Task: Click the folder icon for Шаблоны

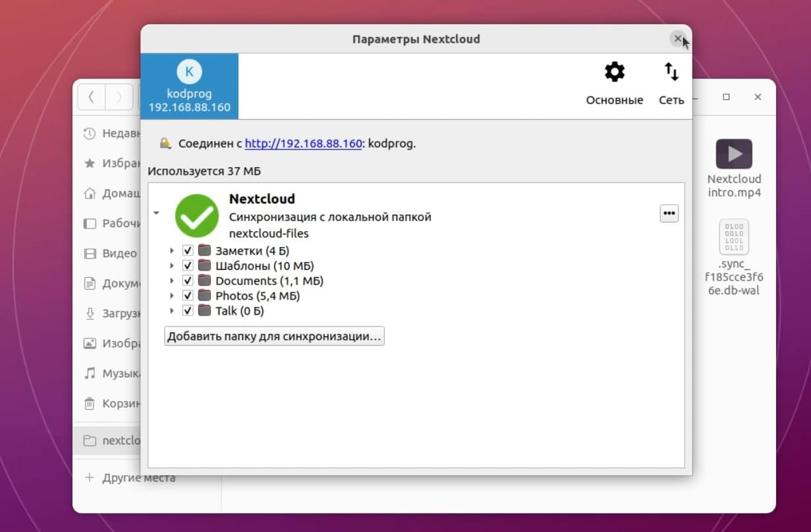Action: 204,266
